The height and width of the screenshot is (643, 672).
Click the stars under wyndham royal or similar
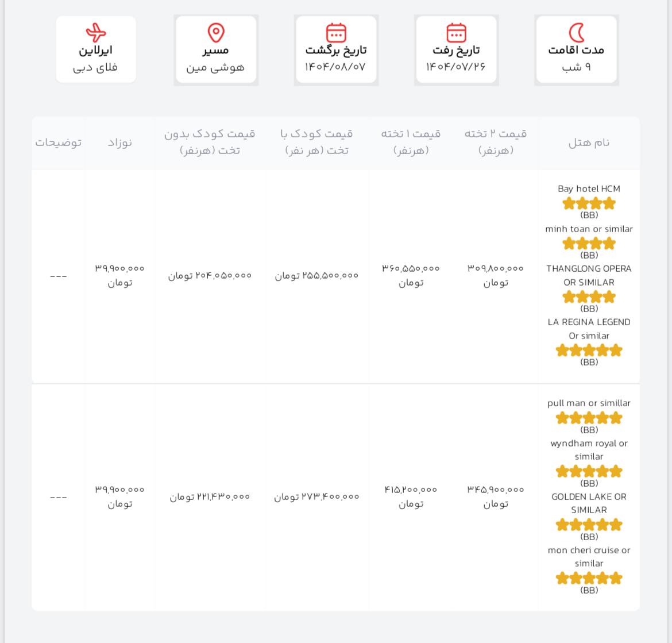pos(589,471)
